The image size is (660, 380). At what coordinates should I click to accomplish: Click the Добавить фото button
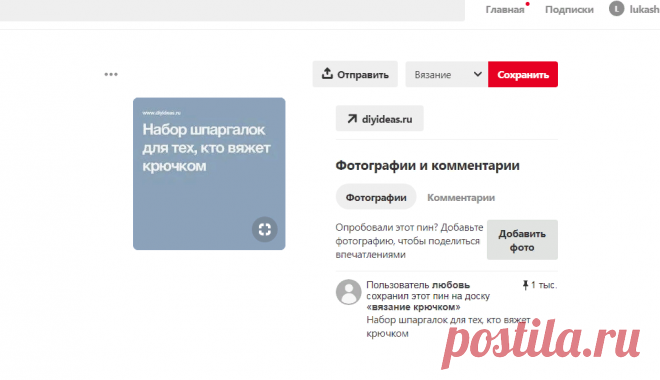point(522,240)
